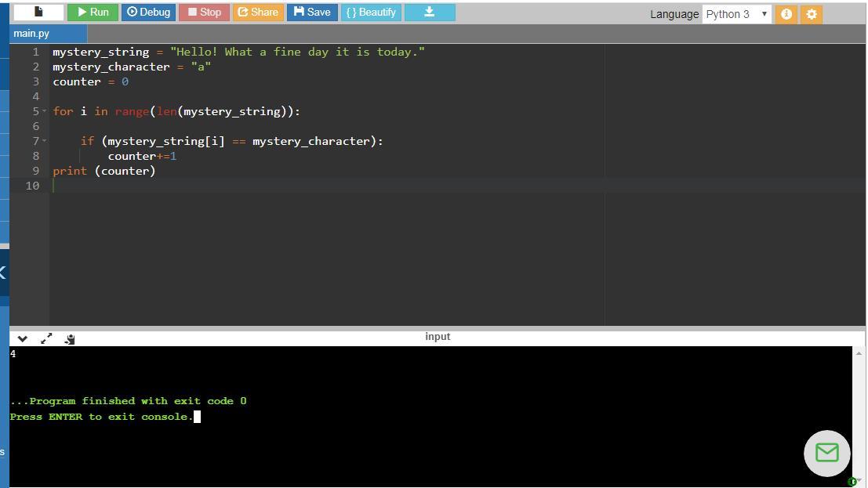This screenshot has width=868, height=488.
Task: Share the code snippet
Action: (258, 13)
